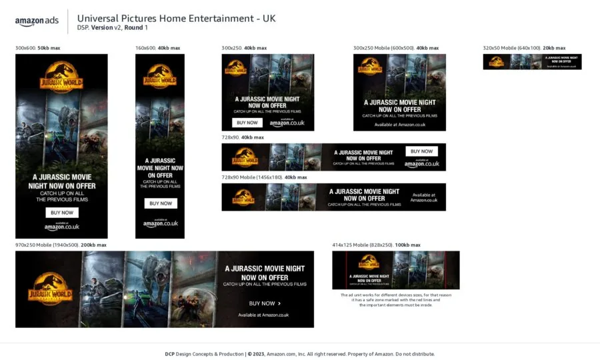Click 'DSP. Version v2, Round 1' subtitle
600x364 pixels.
coord(113,27)
